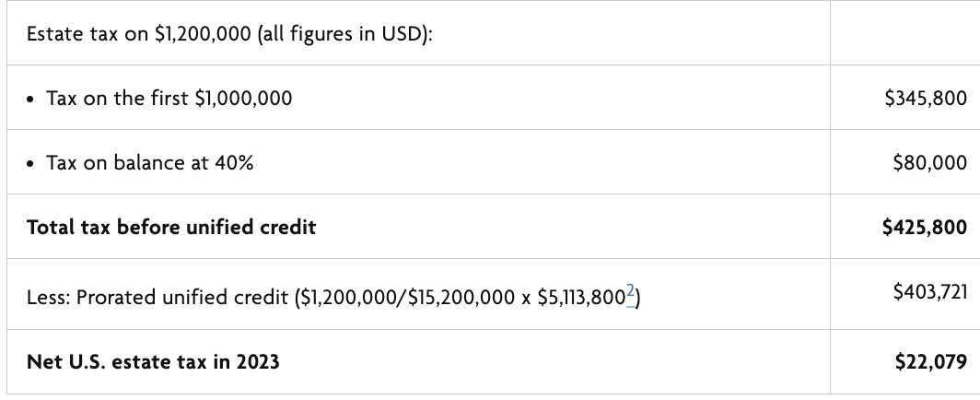The width and height of the screenshot is (980, 400).
Task: Click 'Less: Prorated unified credit' text
Action: (157, 298)
